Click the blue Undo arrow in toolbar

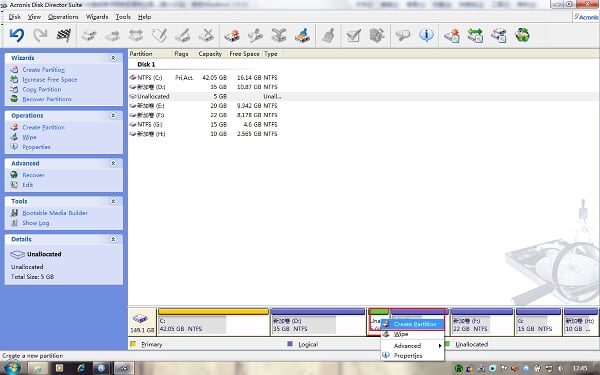coord(17,35)
